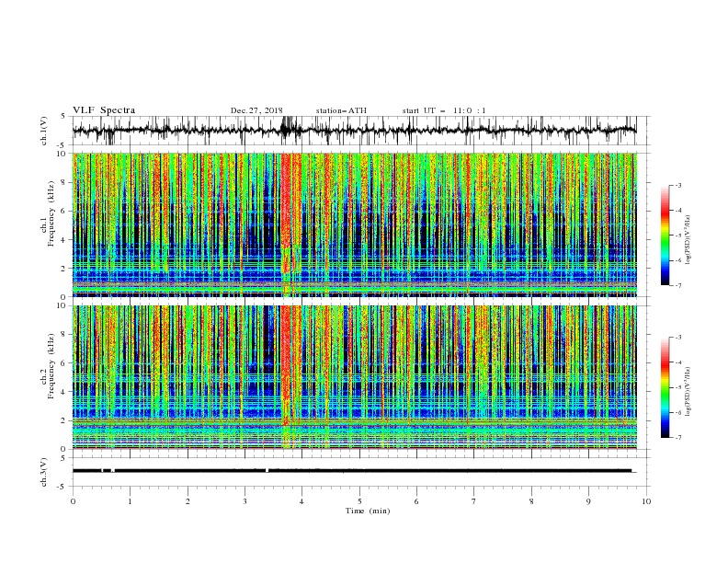Click the ch.1 voltage waveform trace panel

pyautogui.click(x=359, y=131)
